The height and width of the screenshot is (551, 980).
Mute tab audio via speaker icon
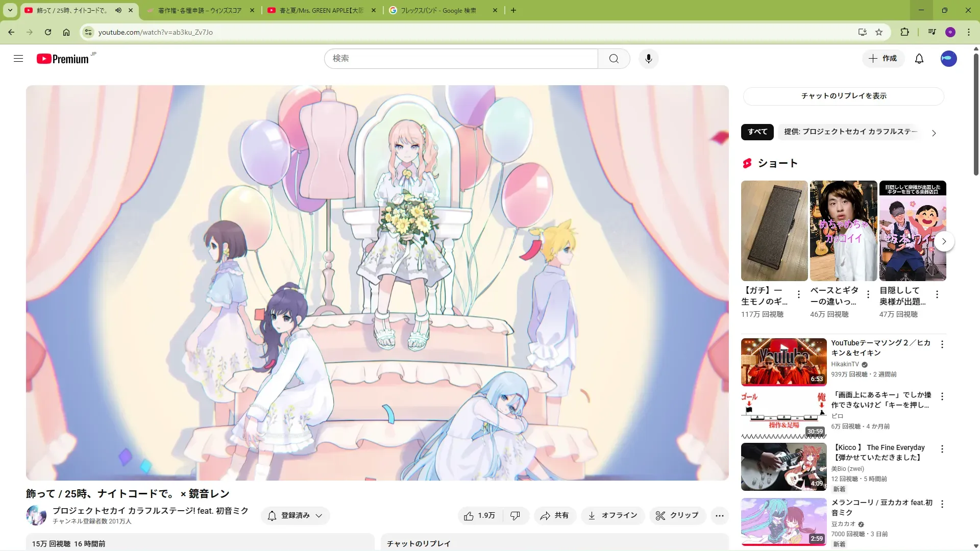(118, 10)
